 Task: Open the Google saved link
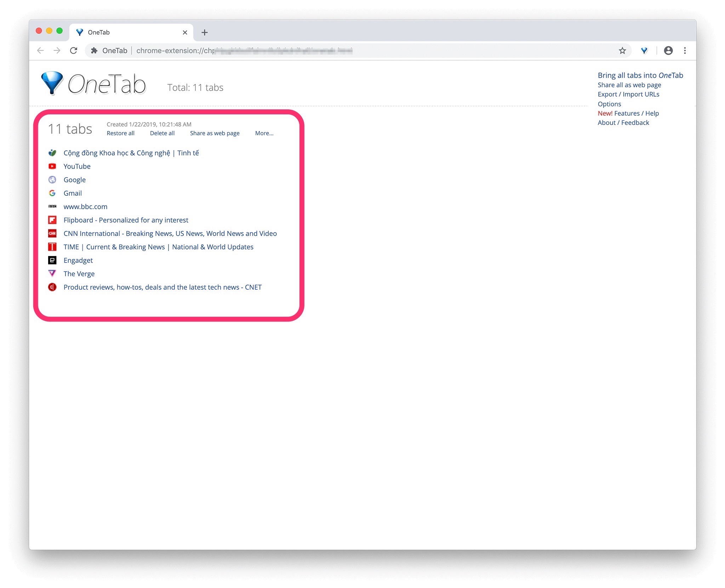[75, 180]
